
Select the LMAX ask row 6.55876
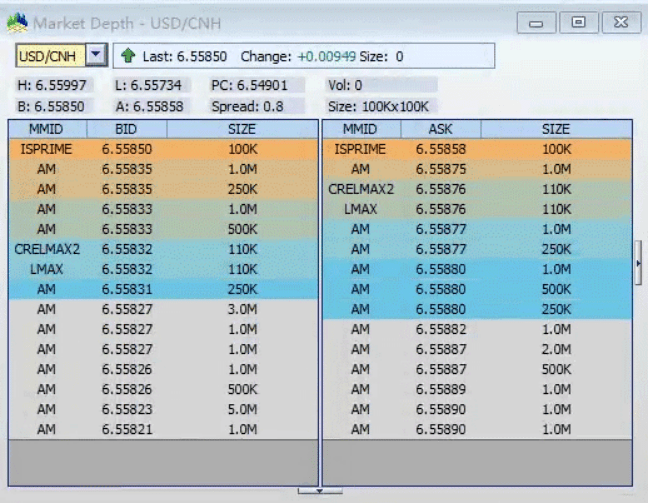[x=477, y=209]
